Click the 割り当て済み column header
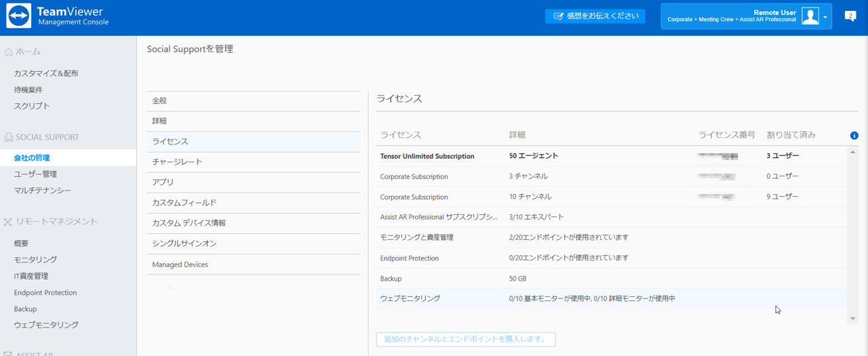The height and width of the screenshot is (356, 868). tap(791, 135)
